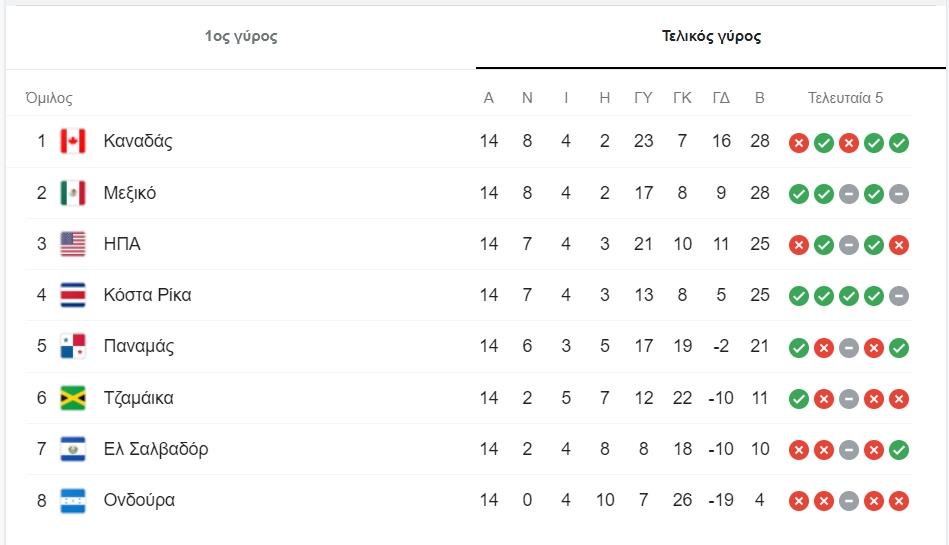Screen dimensions: 949x545
Task: Click the USA flag next to ΗΠΑ
Action: click(x=73, y=244)
